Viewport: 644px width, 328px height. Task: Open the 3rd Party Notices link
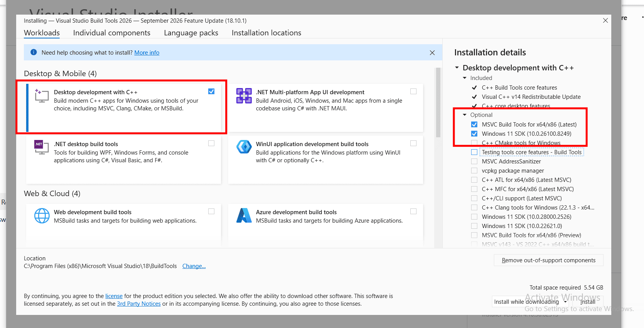tap(139, 304)
